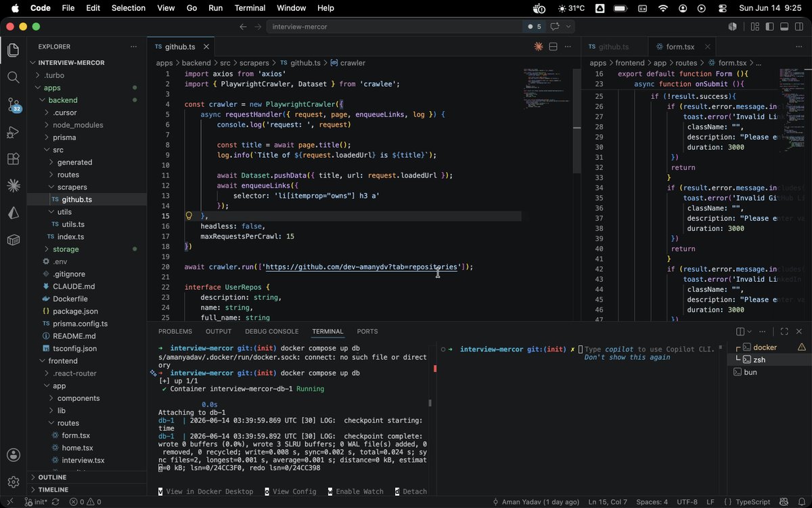Switch to the DEBUG CONSOLE tab
This screenshot has height=508, width=812.
click(271, 331)
